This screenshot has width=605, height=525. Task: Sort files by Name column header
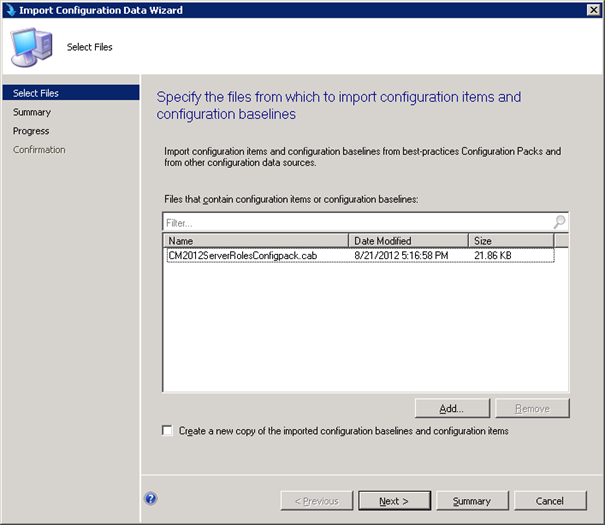[x=255, y=241]
